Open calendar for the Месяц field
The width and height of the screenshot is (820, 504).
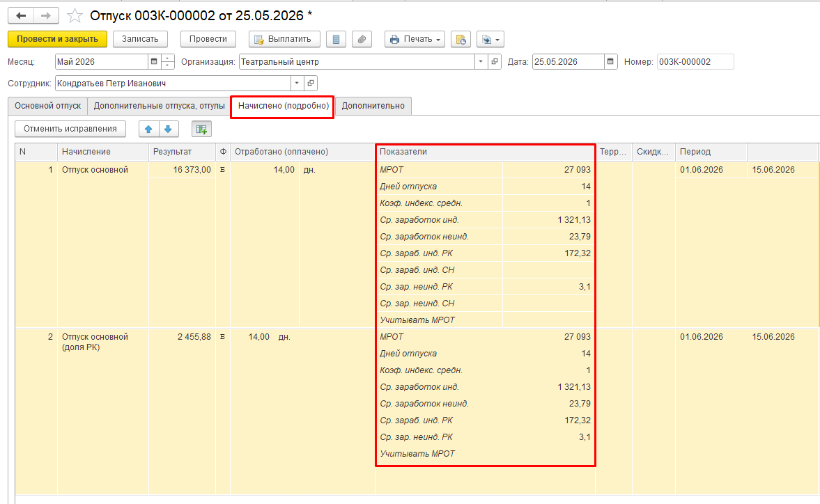[x=154, y=62]
